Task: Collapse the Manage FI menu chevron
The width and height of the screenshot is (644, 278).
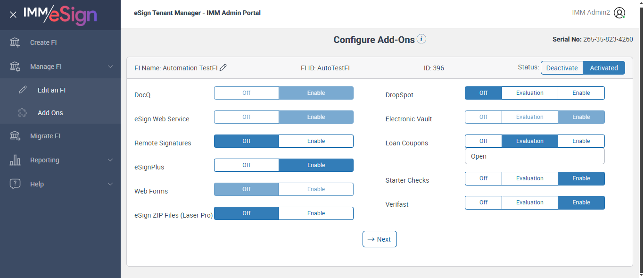Action: pyautogui.click(x=110, y=67)
